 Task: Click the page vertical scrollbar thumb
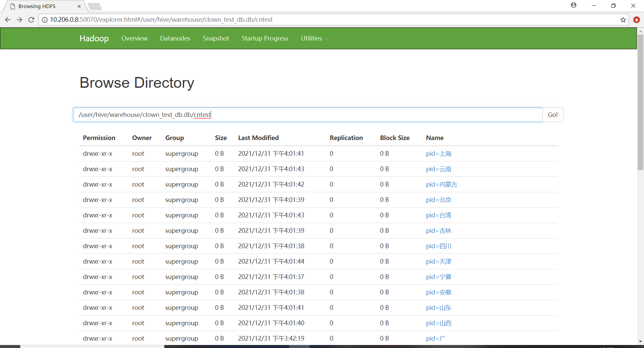pyautogui.click(x=640, y=102)
